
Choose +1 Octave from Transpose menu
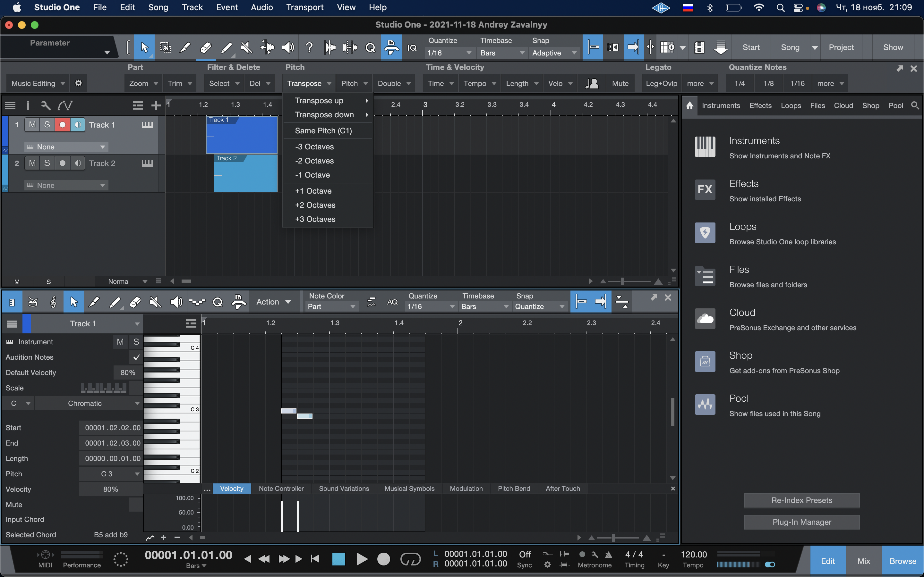pyautogui.click(x=313, y=191)
